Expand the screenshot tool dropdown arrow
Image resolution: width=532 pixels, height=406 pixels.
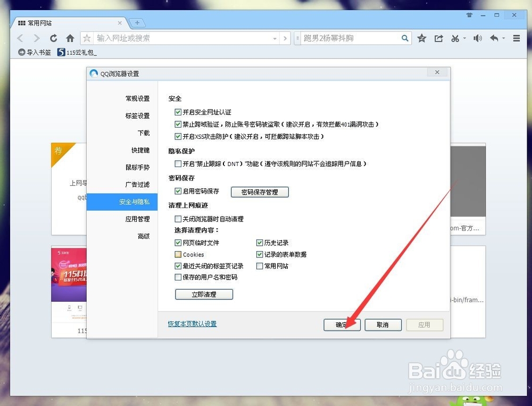pos(464,38)
